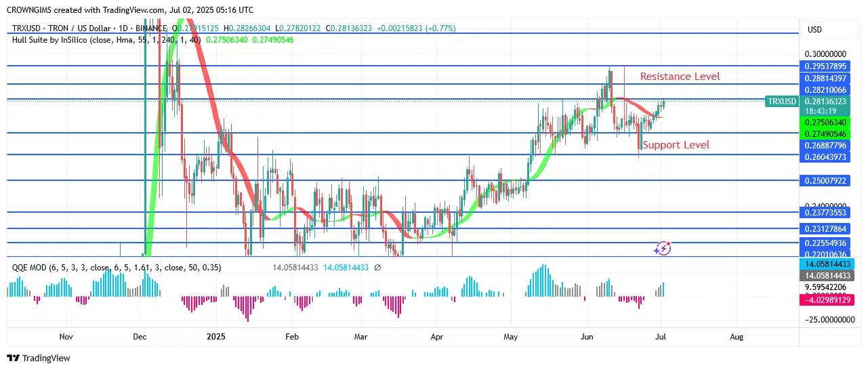The width and height of the screenshot is (868, 370).
Task: Click the 0.29537895 price label
Action: 824,66
